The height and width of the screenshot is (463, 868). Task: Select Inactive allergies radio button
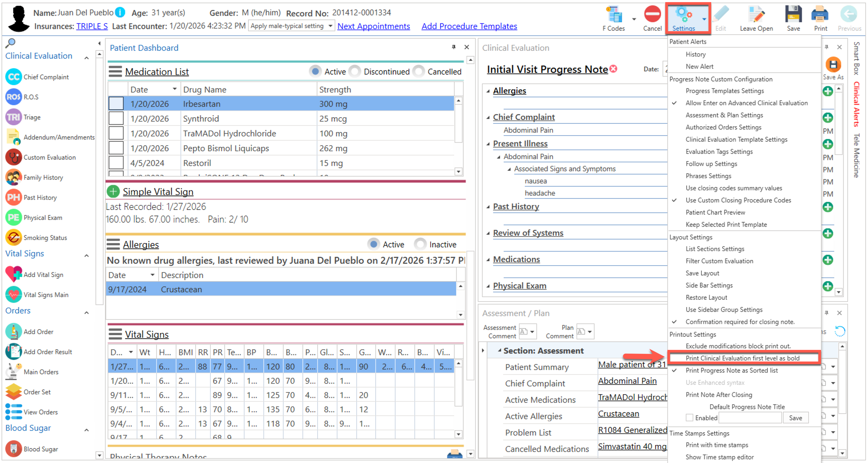click(x=420, y=244)
